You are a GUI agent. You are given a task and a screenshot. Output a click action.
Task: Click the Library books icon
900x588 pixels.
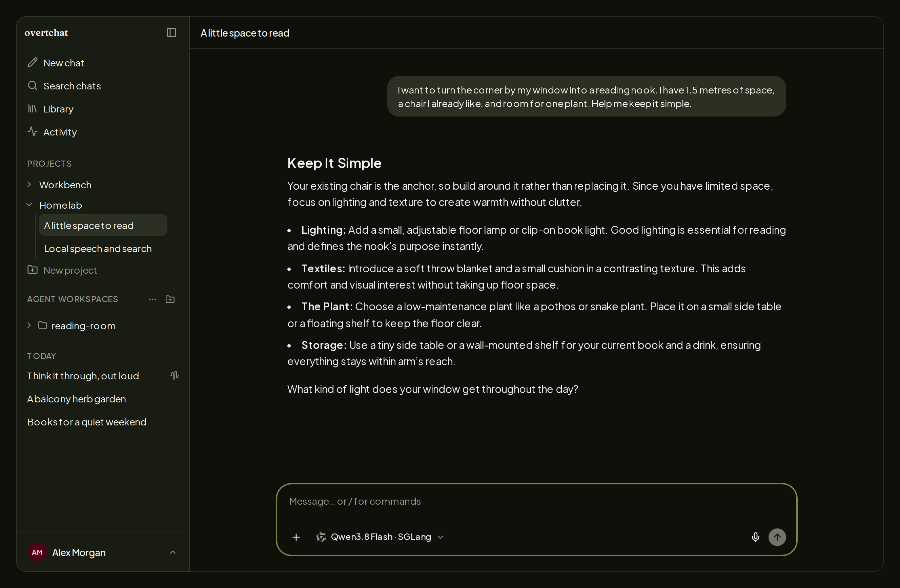pos(33,109)
